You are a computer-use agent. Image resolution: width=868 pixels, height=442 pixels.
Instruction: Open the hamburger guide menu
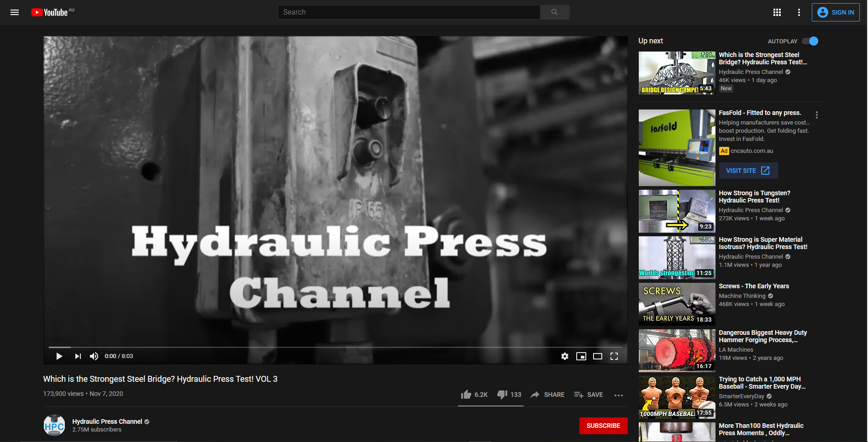point(15,12)
